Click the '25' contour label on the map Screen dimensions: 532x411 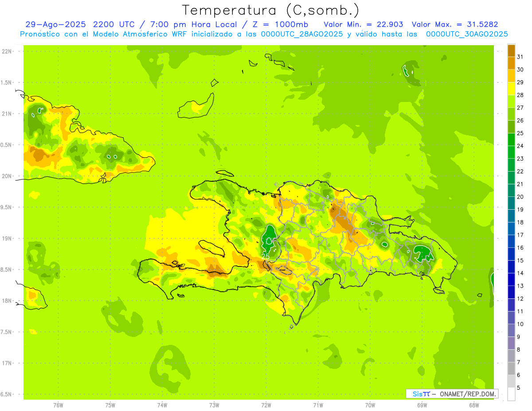266,256
